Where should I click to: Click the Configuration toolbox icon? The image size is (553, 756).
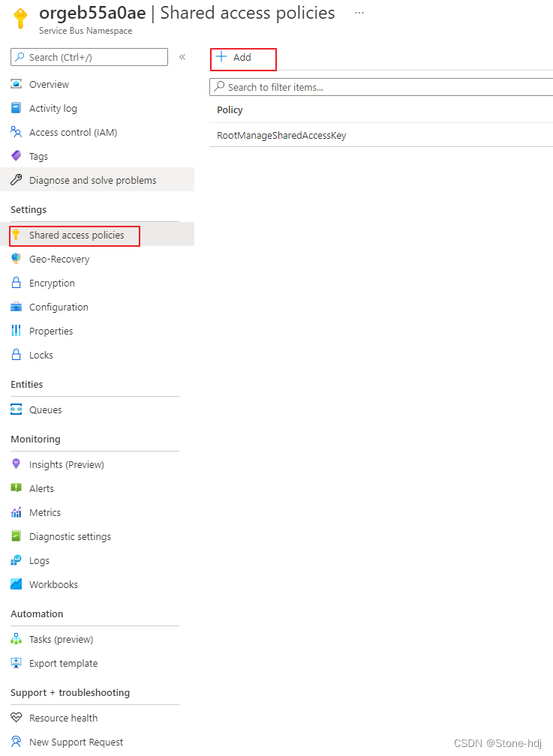point(16,307)
